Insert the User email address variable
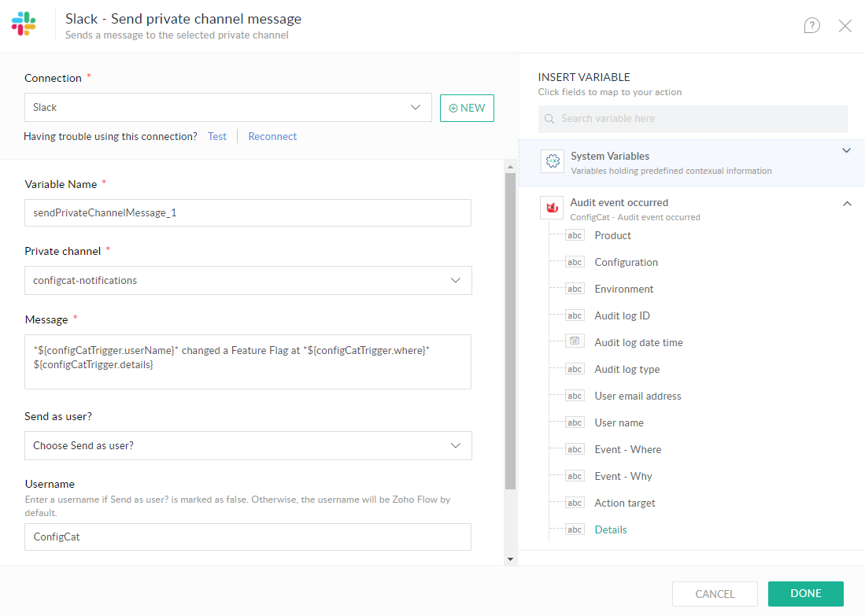This screenshot has height=616, width=865. pyautogui.click(x=638, y=396)
